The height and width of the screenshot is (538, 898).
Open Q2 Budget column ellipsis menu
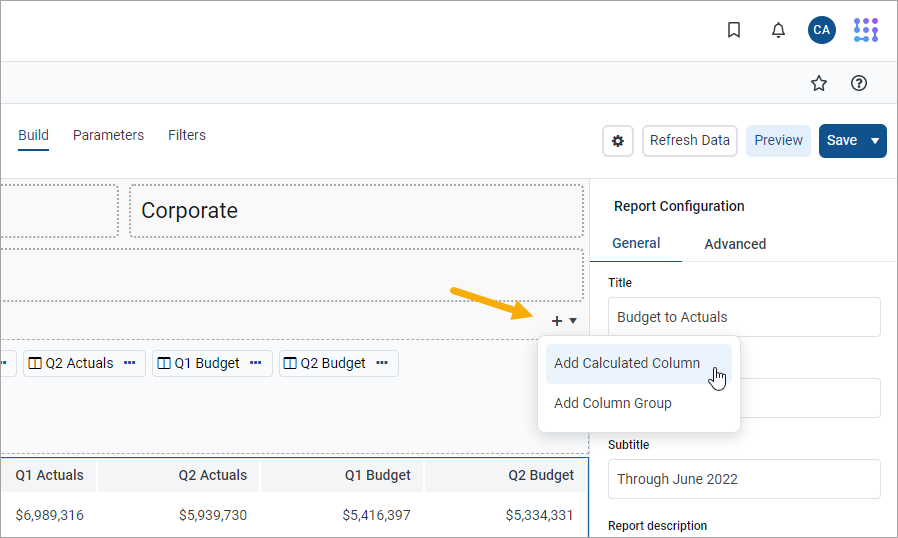[x=382, y=363]
